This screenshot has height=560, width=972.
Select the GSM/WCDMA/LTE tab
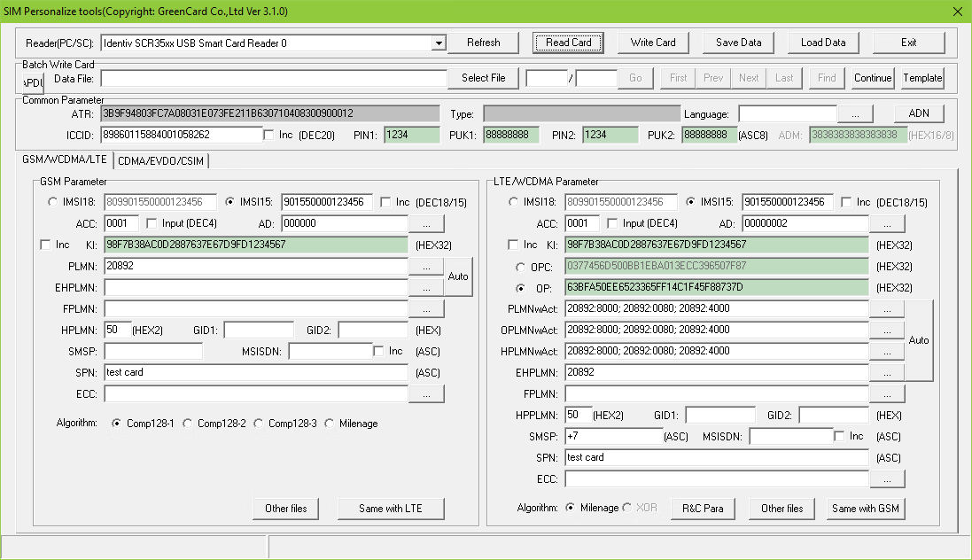[x=65, y=159]
